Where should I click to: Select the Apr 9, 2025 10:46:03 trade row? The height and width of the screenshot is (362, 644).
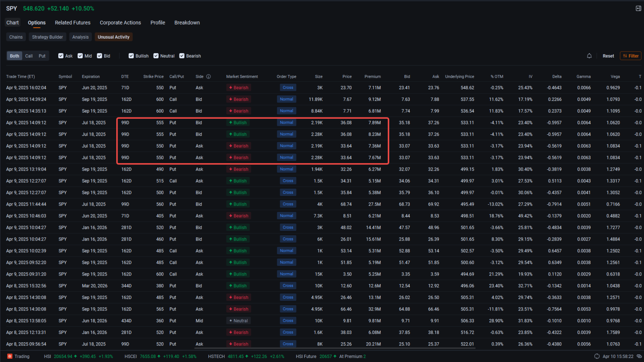click(322, 216)
